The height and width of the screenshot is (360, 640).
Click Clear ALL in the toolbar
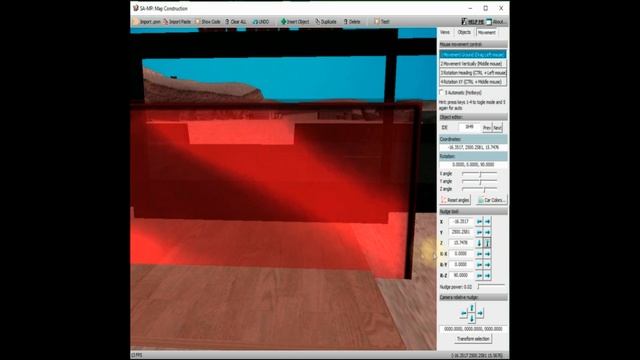236,22
